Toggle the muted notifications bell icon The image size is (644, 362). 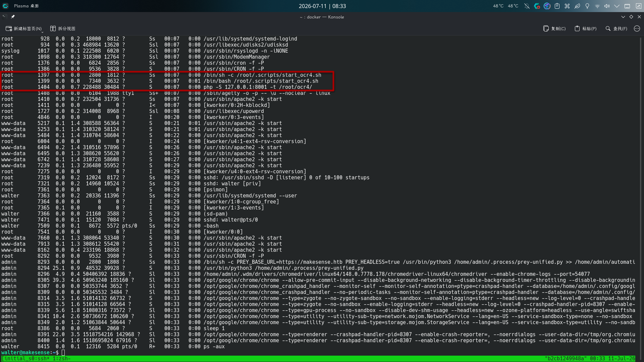527,6
